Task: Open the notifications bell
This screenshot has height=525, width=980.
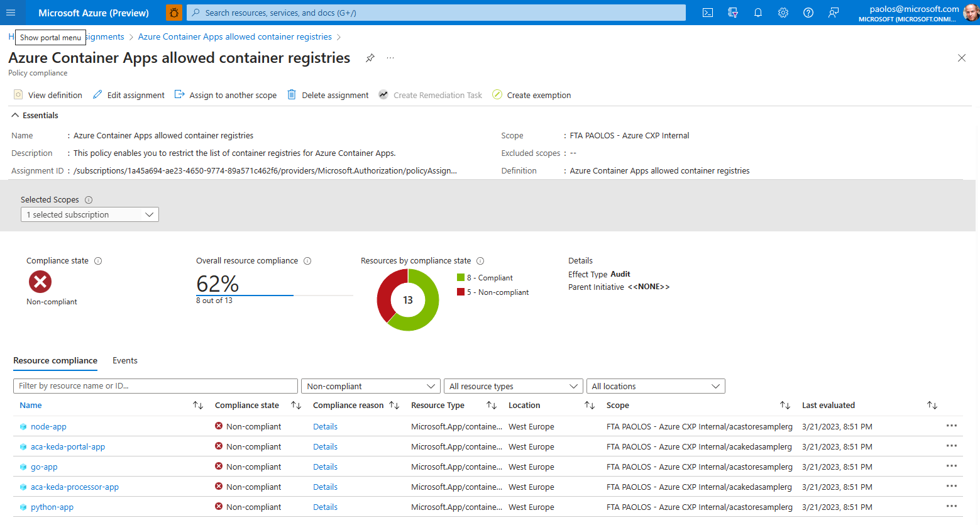Action: [x=758, y=13]
